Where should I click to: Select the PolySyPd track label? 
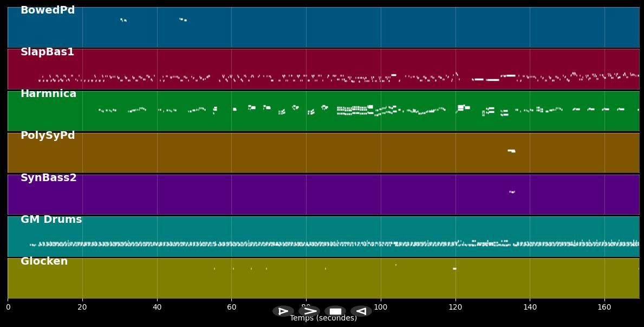[x=48, y=136]
